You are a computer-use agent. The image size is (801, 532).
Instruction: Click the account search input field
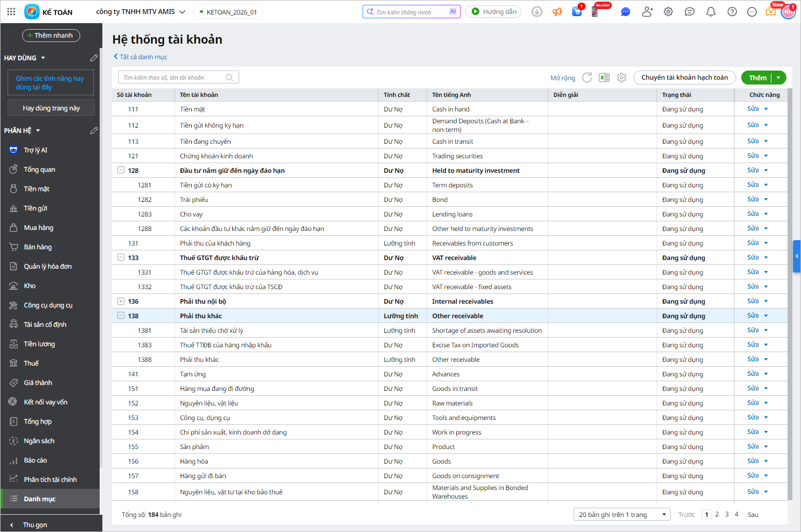[x=173, y=78]
